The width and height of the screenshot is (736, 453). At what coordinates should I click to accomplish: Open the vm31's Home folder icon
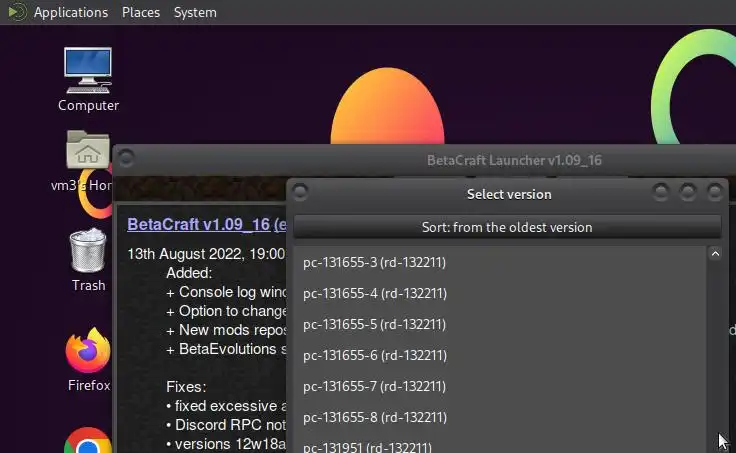click(87, 161)
